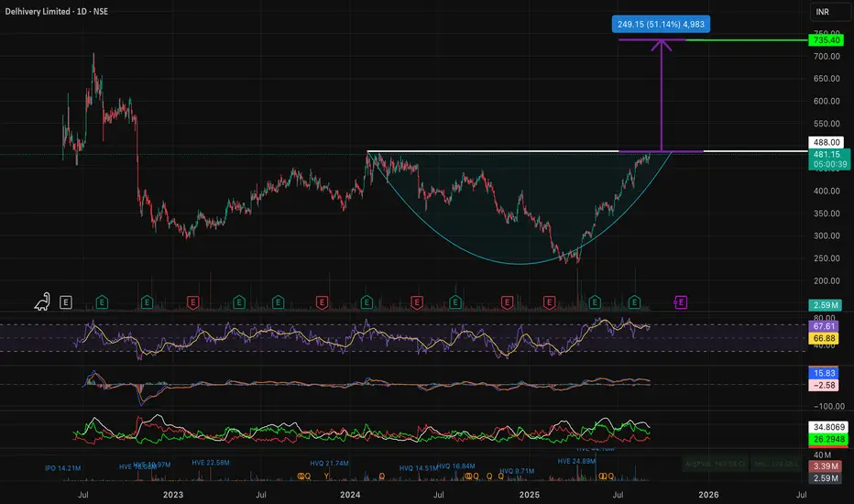The width and height of the screenshot is (854, 504).
Task: Click the -2.58 histogram value label
Action: (x=824, y=385)
